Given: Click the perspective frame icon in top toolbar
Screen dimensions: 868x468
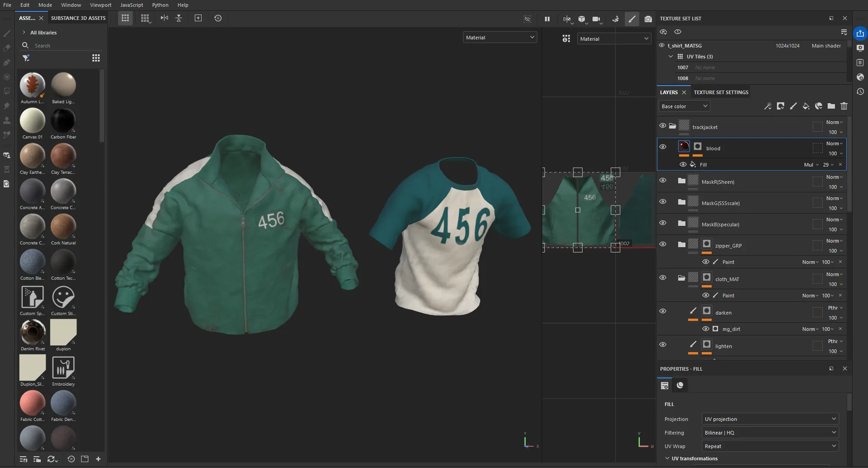Looking at the screenshot, I should [x=125, y=18].
